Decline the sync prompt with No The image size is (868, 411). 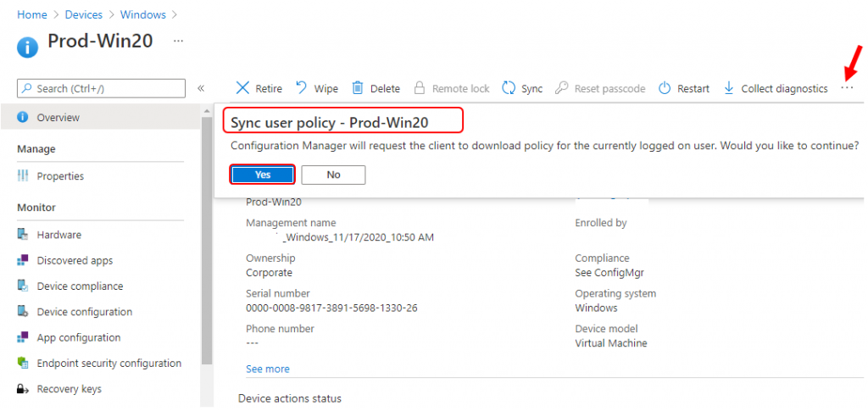pos(333,175)
